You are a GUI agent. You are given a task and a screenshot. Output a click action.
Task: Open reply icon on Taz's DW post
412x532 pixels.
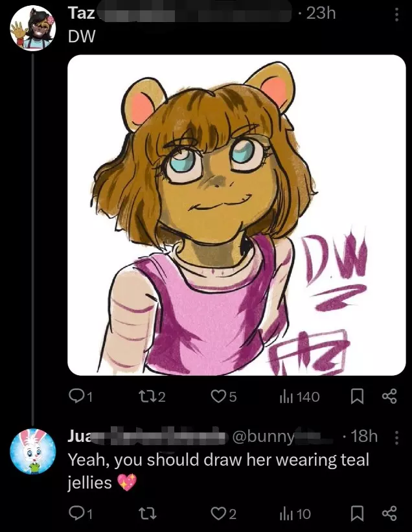pos(80,397)
